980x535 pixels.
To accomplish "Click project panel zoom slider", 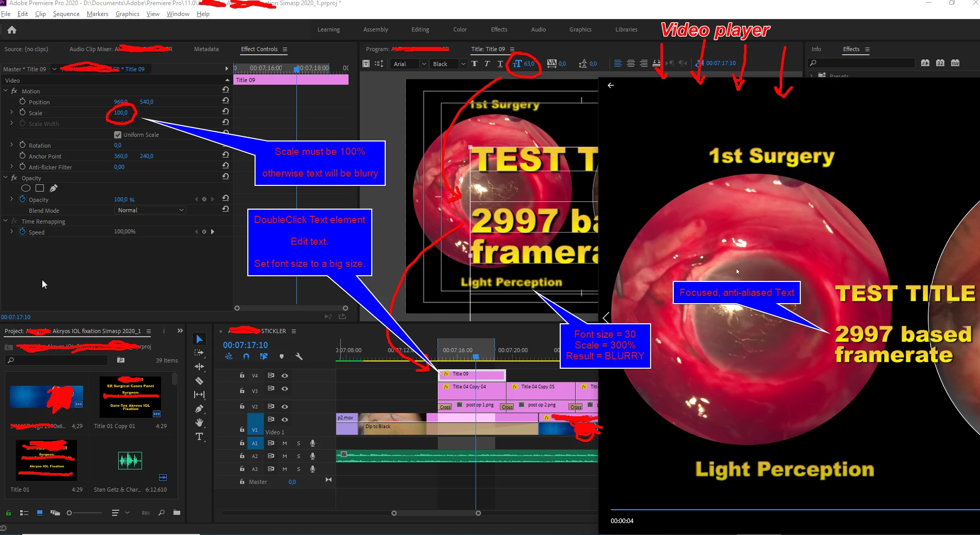I will [84, 513].
